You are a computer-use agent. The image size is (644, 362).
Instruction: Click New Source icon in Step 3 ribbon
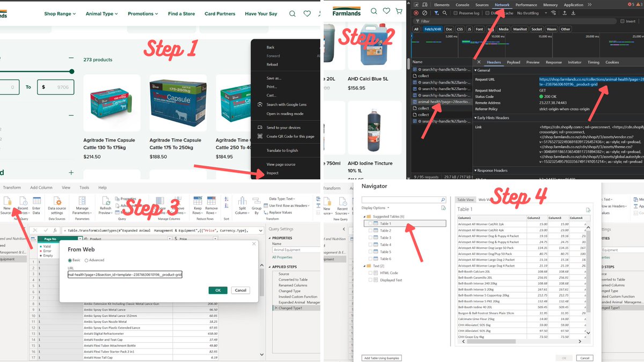tap(6, 201)
